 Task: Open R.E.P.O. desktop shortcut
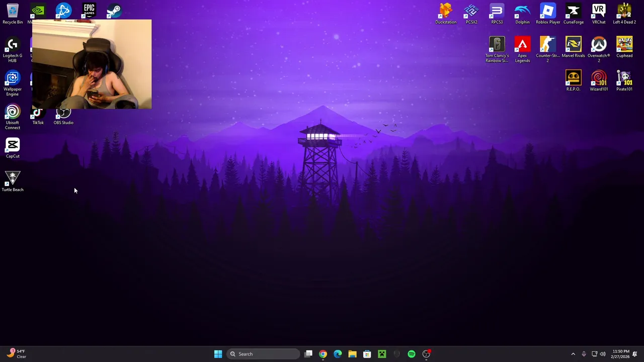pos(574,81)
